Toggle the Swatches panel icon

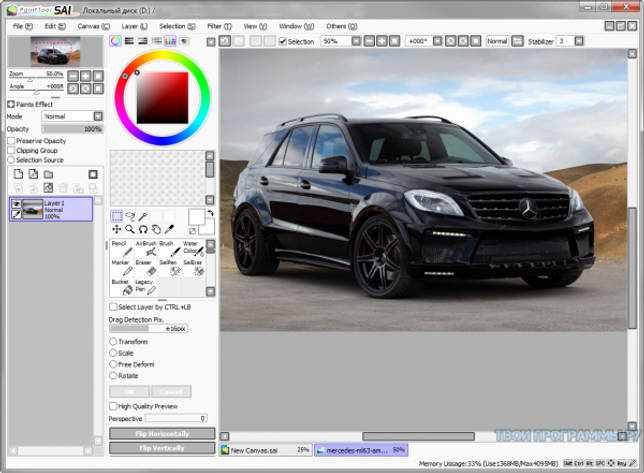(170, 41)
